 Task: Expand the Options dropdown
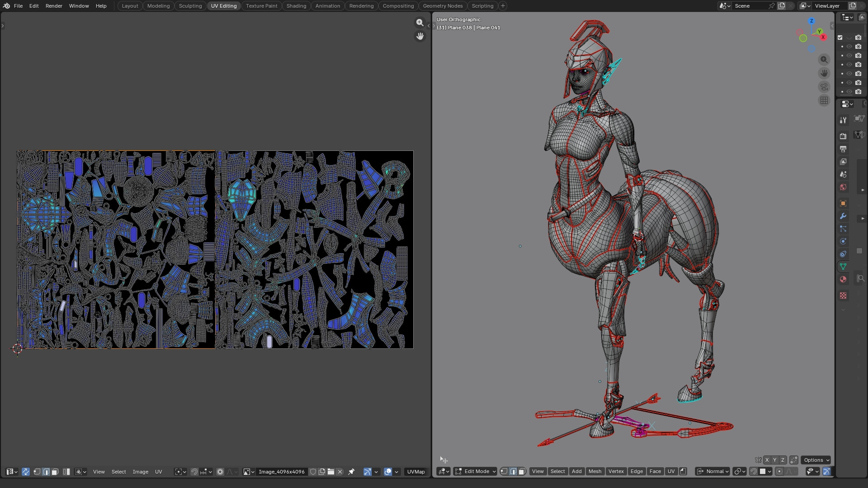tap(816, 460)
